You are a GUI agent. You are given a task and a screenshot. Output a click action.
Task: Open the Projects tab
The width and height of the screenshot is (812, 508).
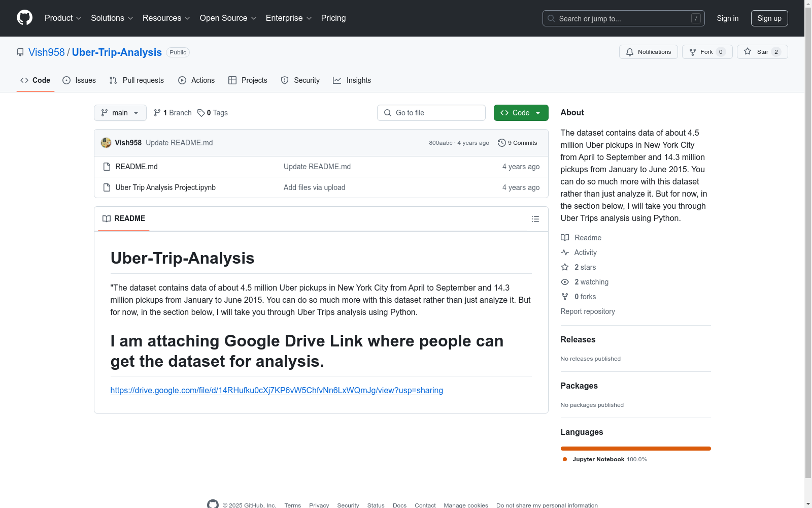pos(248,80)
